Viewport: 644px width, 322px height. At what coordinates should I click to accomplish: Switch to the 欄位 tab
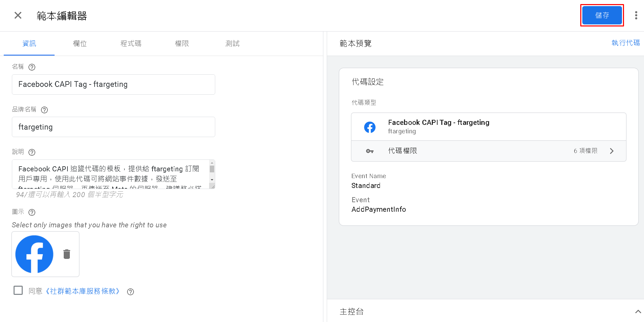[80, 43]
